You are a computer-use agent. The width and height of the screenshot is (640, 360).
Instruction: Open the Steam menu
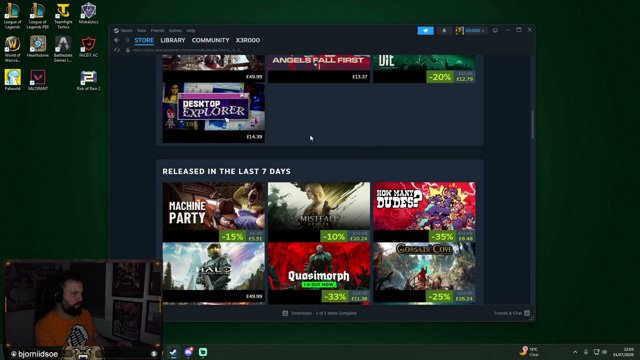pos(123,31)
